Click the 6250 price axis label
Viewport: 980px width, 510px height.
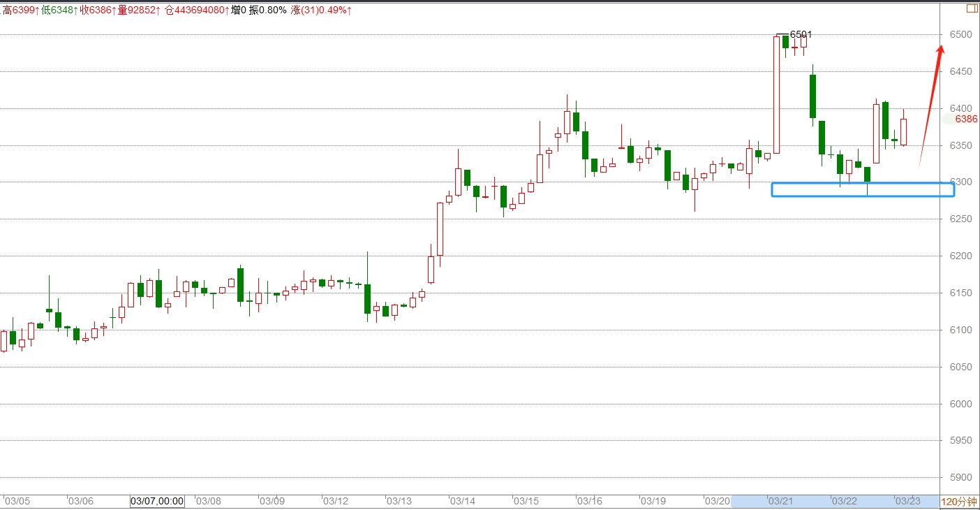point(960,219)
